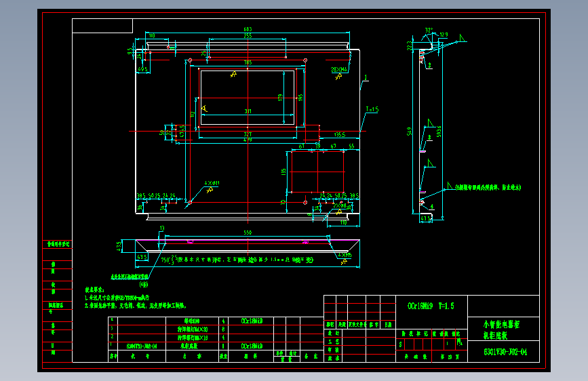
Task: Click the "135.5" dimension on the centerline
Action: click(339, 135)
